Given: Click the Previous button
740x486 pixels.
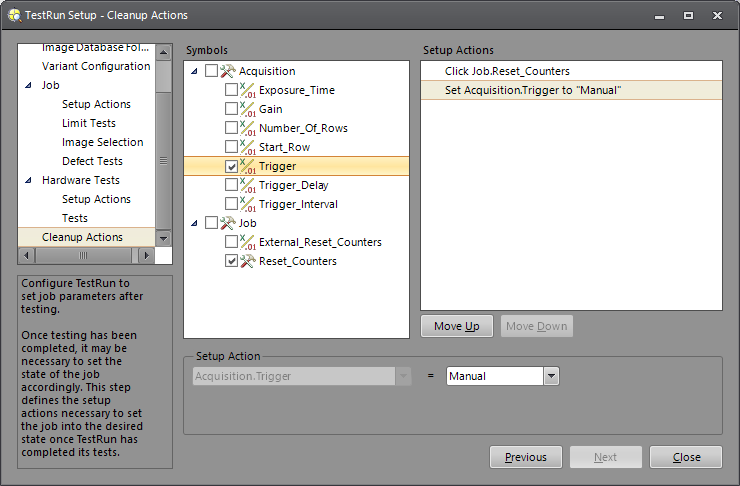Looking at the screenshot, I should coord(526,457).
